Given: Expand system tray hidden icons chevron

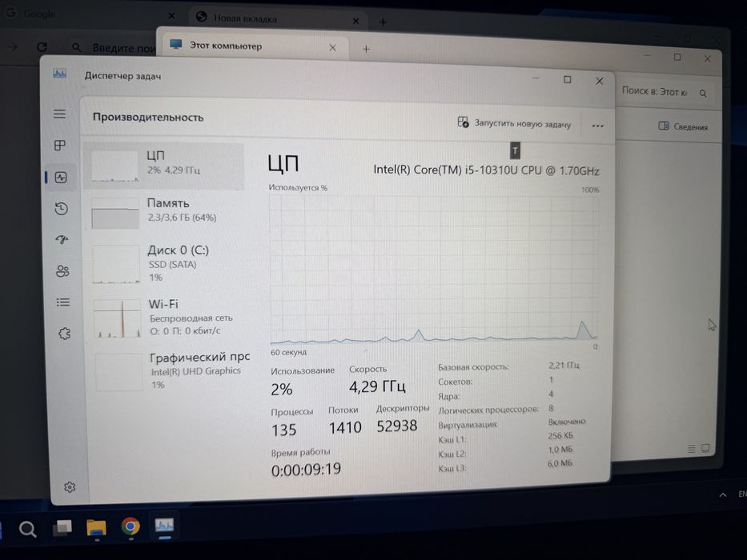Looking at the screenshot, I should pyautogui.click(x=723, y=494).
